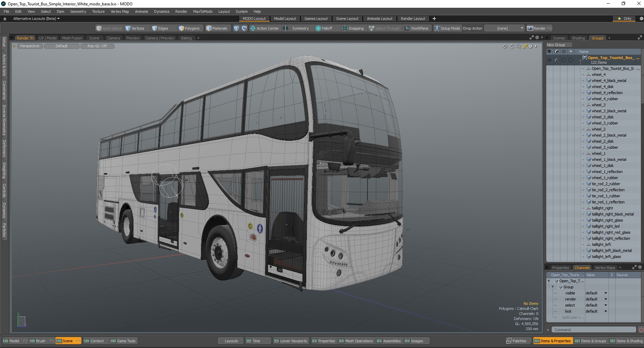The image size is (644, 348).
Task: Select taillight_right_glass item
Action: pyautogui.click(x=607, y=220)
